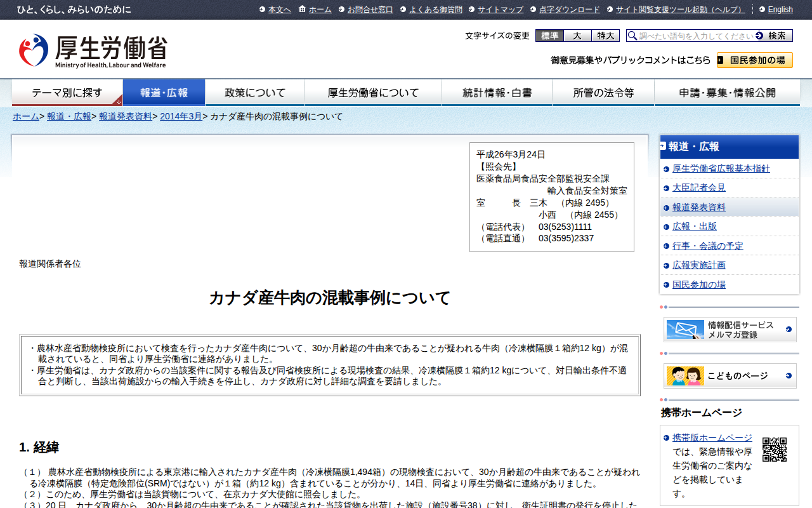
Task: Open 広報実施計画 sidebar link
Action: coord(699,265)
